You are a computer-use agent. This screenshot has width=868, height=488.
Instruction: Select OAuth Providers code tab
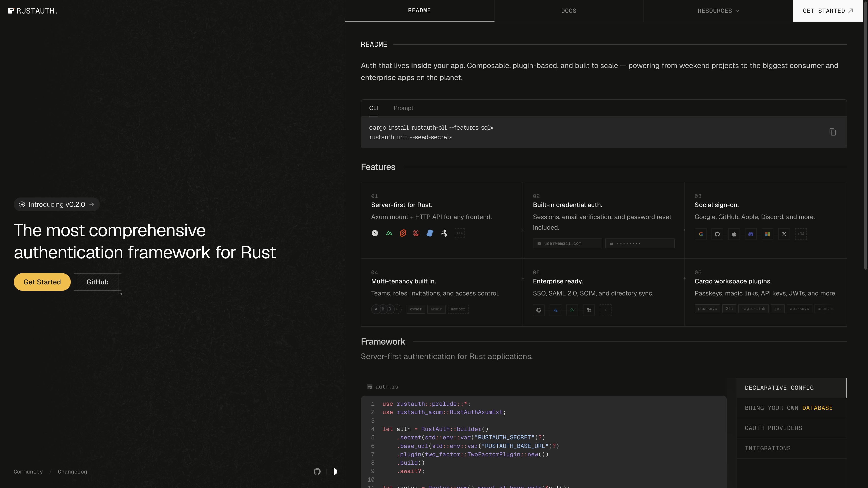pyautogui.click(x=792, y=428)
